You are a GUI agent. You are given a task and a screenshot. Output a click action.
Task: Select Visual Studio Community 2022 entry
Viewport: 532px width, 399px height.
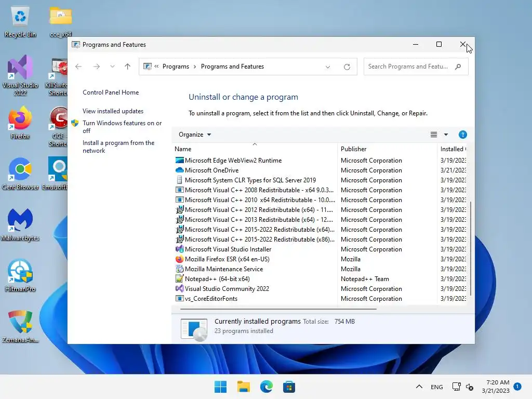320,288
